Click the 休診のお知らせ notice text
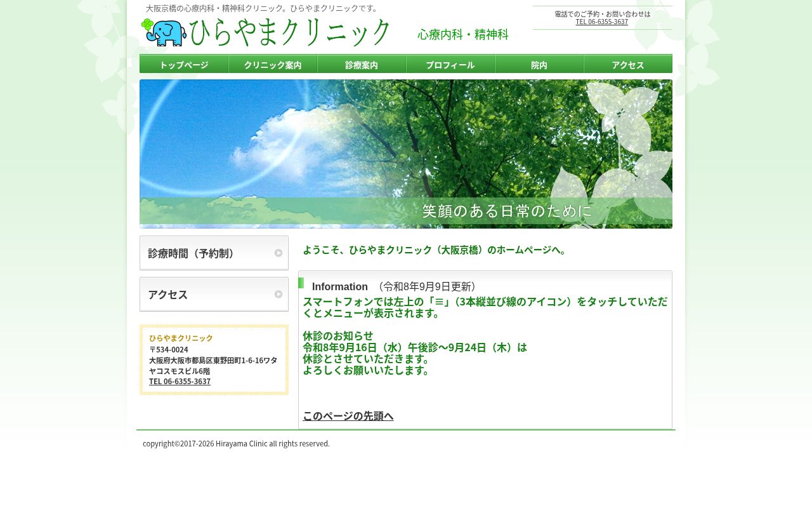The height and width of the screenshot is (508, 812). click(x=338, y=336)
